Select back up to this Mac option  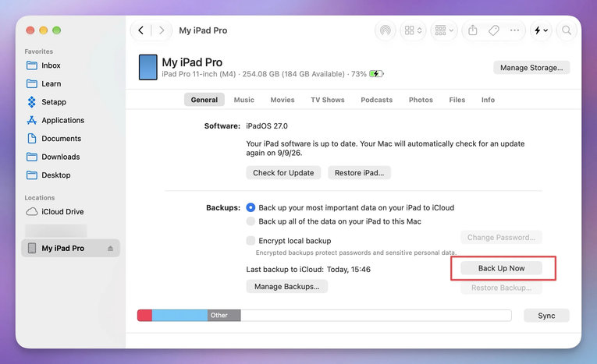pyautogui.click(x=251, y=221)
